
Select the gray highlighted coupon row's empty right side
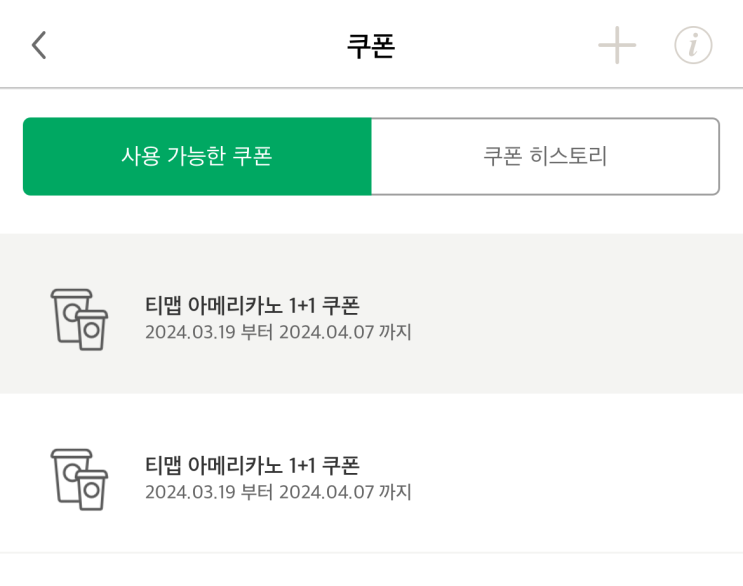coord(600,314)
